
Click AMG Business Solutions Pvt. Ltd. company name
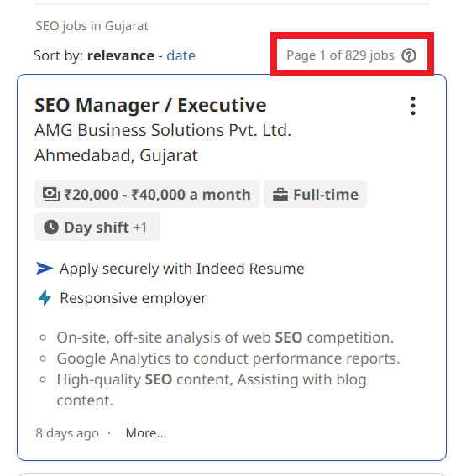(163, 130)
